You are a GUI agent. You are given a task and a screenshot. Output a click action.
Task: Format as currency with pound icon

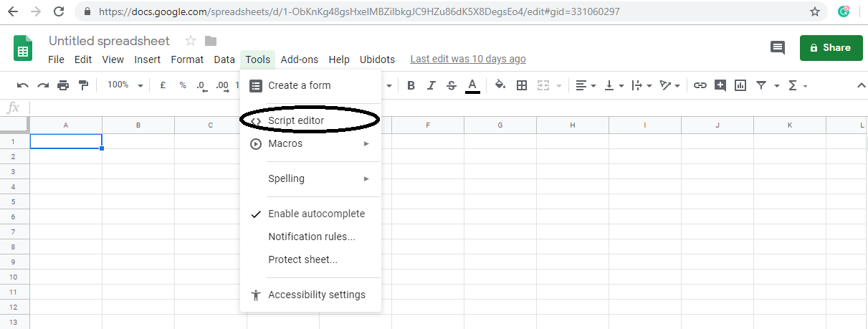click(163, 85)
